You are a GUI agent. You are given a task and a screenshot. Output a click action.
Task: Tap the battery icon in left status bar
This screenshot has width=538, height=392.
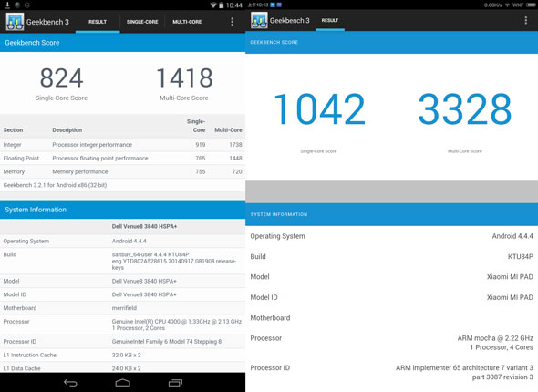(222, 5)
